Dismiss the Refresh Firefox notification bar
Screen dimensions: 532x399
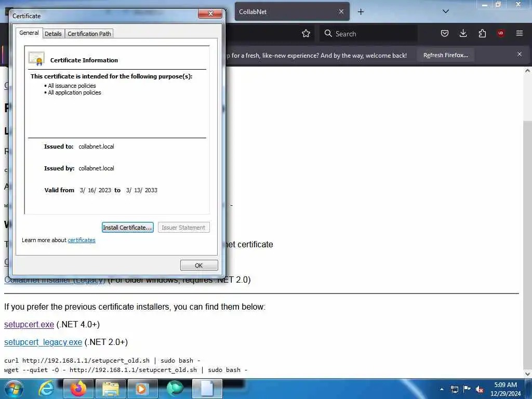coord(520,54)
